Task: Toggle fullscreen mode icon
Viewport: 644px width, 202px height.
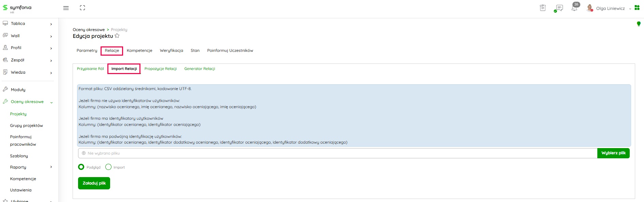Action: (83, 8)
